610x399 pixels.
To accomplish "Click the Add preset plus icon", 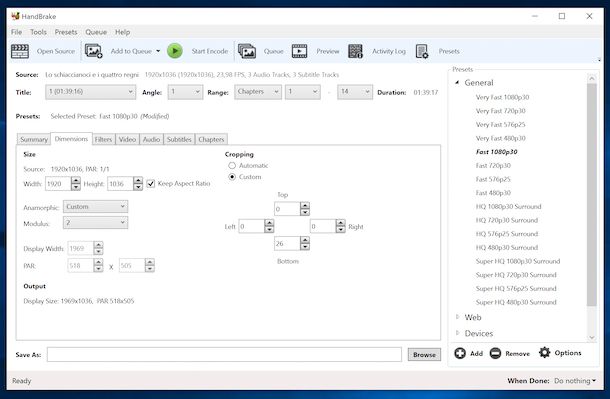I will click(460, 353).
